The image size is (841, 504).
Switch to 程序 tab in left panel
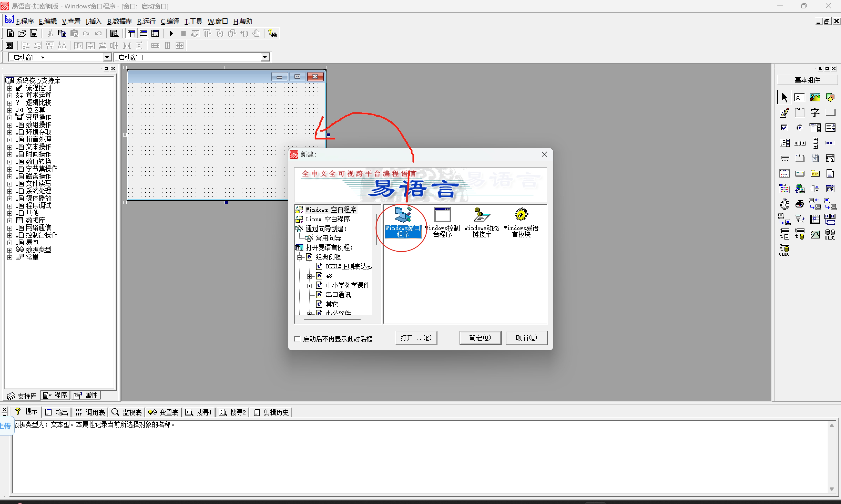(x=55, y=395)
